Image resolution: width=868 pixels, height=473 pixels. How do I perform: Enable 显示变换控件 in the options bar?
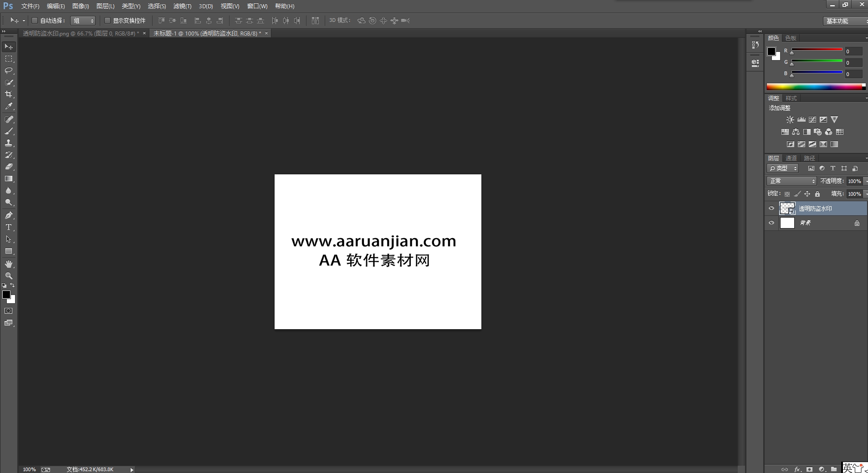[x=107, y=20]
